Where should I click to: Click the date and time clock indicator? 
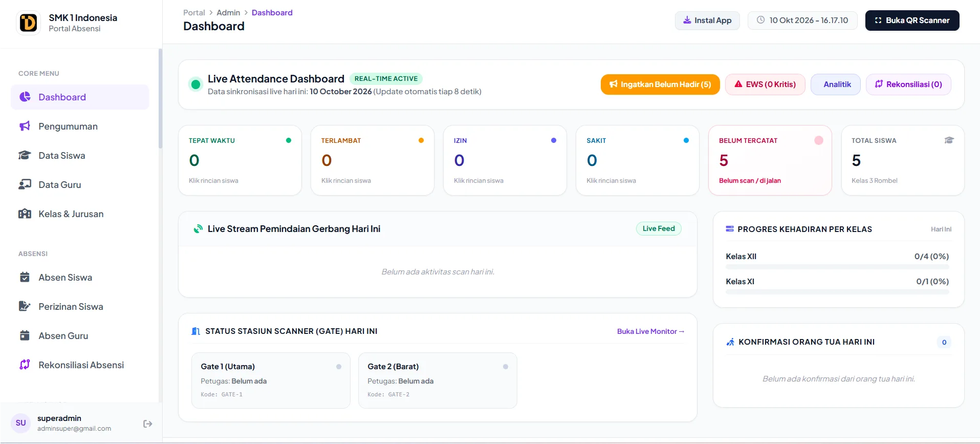[x=802, y=20]
